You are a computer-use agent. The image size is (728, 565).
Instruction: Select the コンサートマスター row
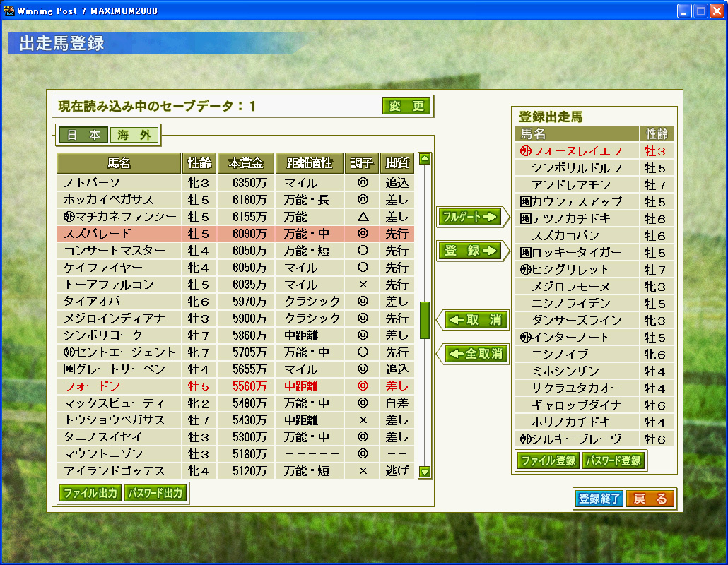point(235,251)
